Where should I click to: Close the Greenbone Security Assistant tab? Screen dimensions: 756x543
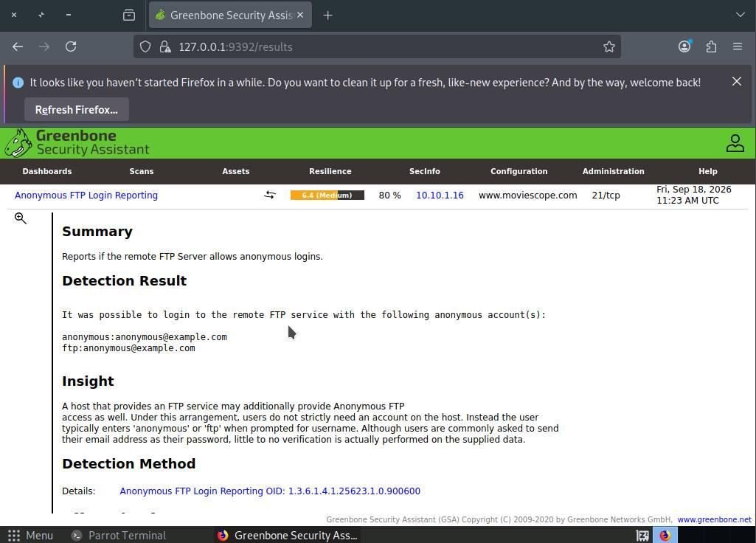pyautogui.click(x=300, y=15)
